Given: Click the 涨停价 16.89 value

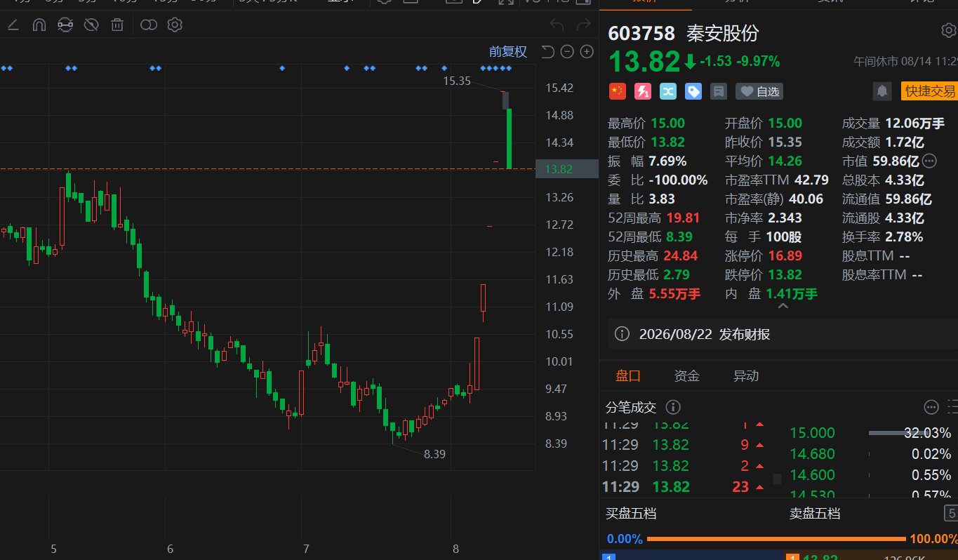Looking at the screenshot, I should pos(785,255).
